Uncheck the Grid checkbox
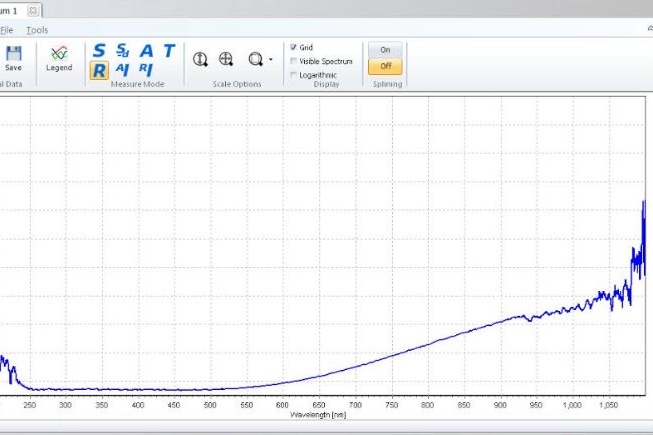 293,47
